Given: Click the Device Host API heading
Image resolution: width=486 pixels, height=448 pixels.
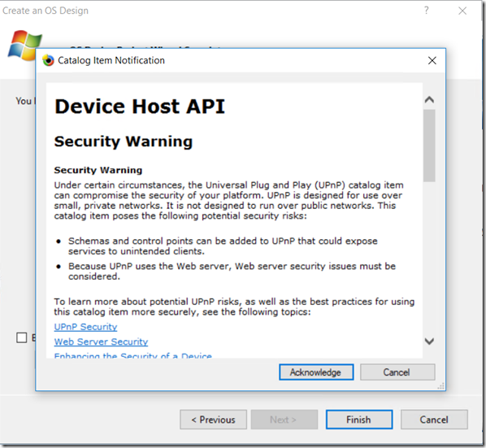Looking at the screenshot, I should 140,107.
